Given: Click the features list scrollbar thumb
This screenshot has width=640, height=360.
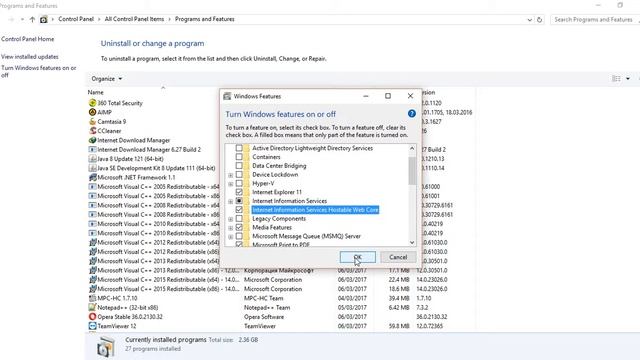Looking at the screenshot, I should coord(412,171).
